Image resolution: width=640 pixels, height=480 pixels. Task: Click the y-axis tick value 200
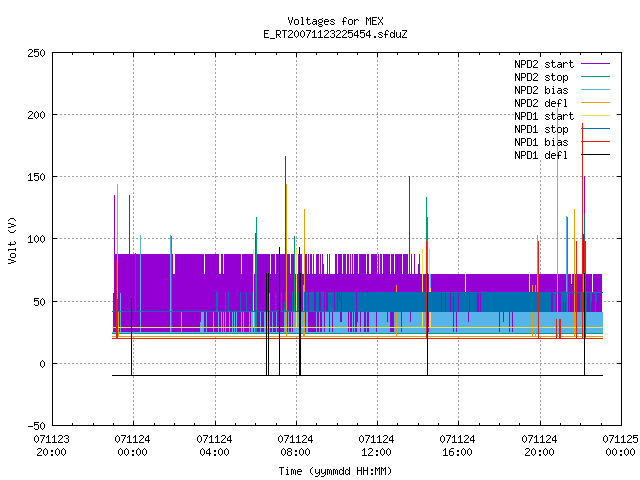(x=36, y=116)
